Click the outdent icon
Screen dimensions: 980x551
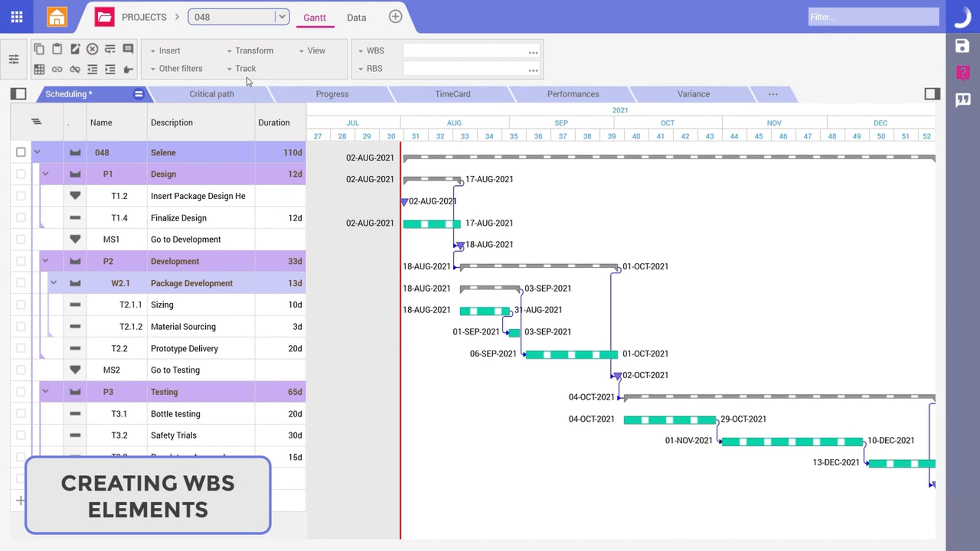pyautogui.click(x=93, y=69)
